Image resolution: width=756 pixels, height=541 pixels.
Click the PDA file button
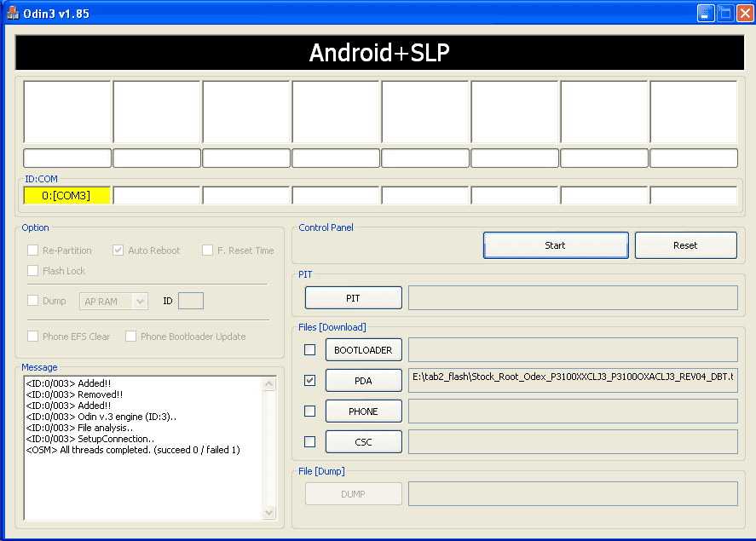point(364,381)
